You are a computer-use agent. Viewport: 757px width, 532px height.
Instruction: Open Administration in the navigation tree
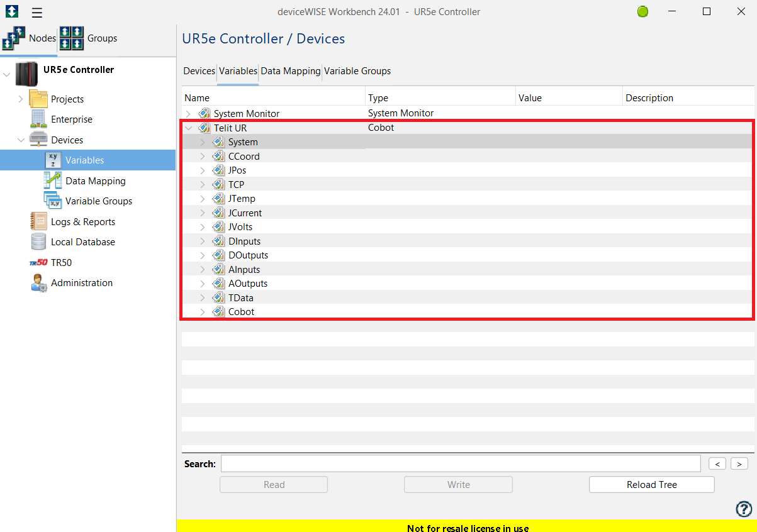[x=82, y=283]
